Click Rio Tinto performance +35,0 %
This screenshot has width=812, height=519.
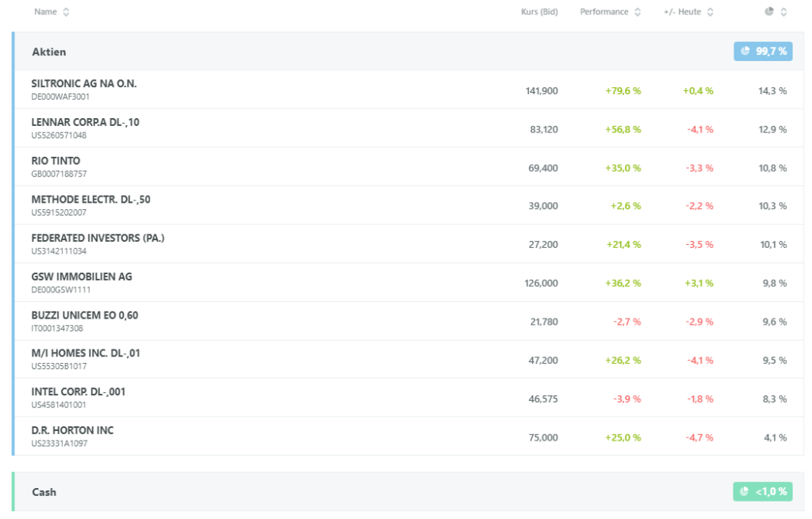click(x=623, y=168)
